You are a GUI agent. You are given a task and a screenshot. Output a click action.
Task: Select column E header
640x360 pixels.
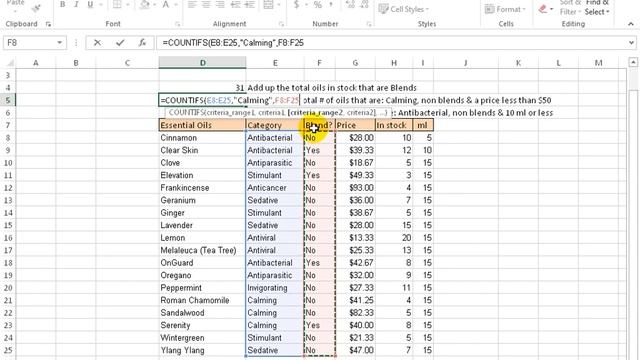[x=275, y=63]
